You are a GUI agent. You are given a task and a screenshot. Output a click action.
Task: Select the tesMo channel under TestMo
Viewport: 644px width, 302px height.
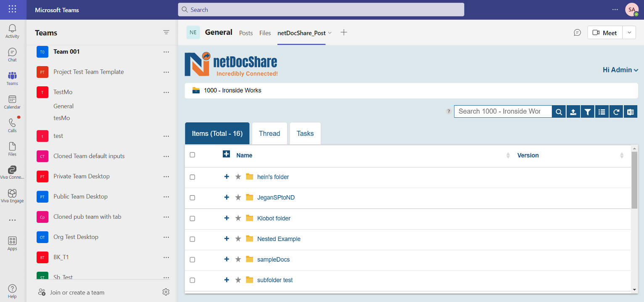[62, 118]
